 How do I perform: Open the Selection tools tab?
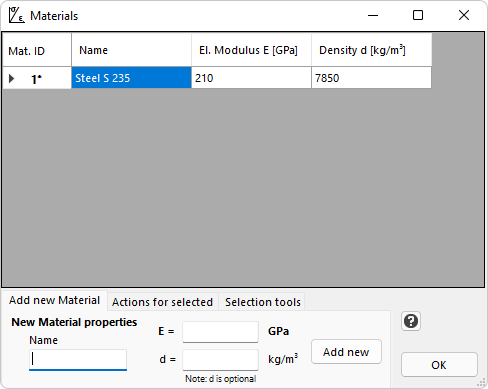(263, 302)
